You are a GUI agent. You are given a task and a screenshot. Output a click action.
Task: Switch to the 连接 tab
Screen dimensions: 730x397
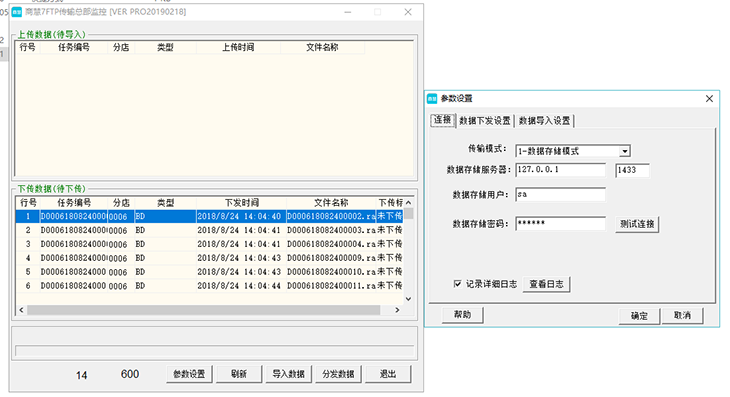tap(442, 120)
